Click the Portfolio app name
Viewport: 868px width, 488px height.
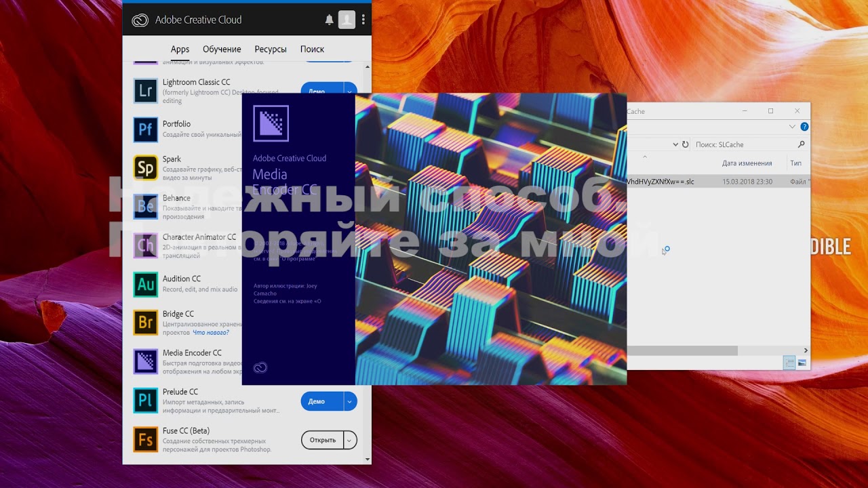tap(176, 124)
